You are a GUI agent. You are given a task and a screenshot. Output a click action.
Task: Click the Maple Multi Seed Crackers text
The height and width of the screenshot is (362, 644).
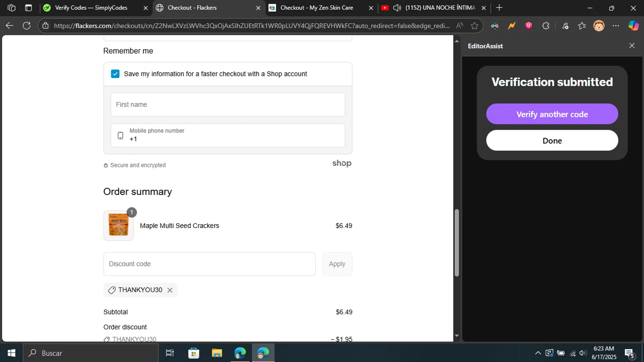(179, 226)
